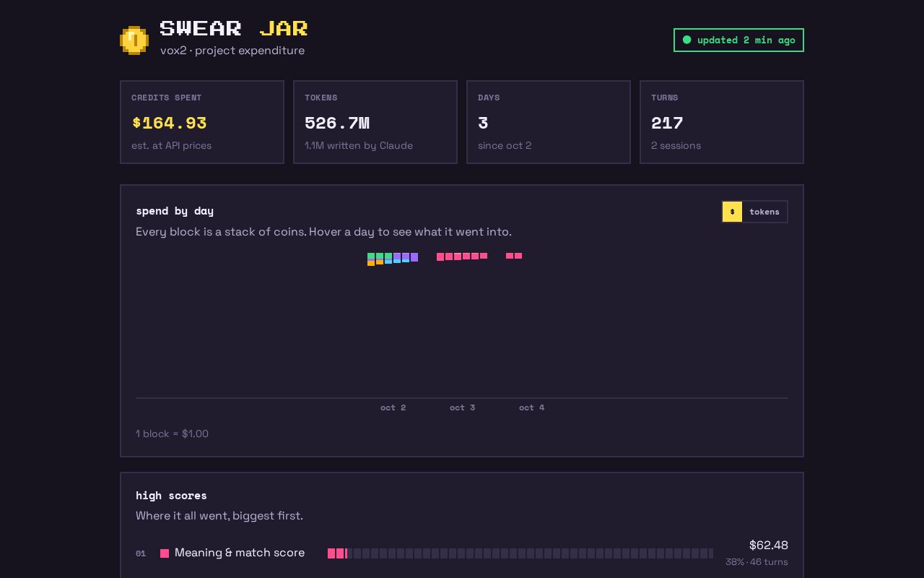
Task: Select the oct 3 block stack
Action: tap(462, 256)
